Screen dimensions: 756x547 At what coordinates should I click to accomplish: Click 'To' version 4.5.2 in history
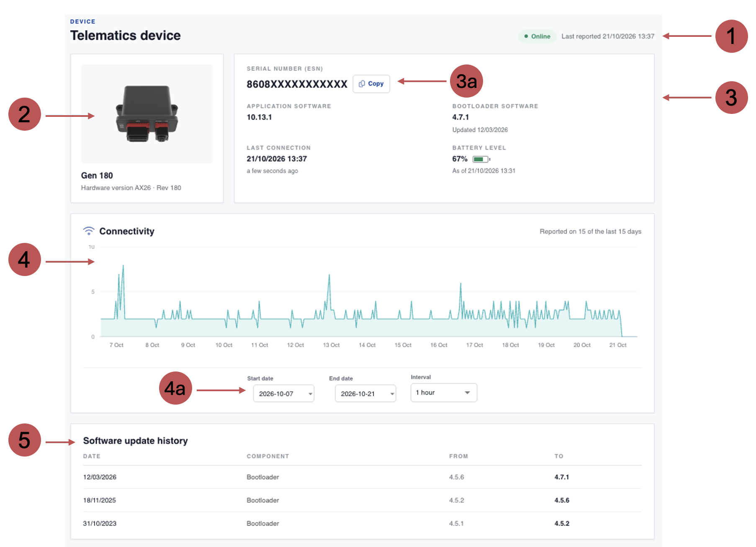(x=562, y=524)
